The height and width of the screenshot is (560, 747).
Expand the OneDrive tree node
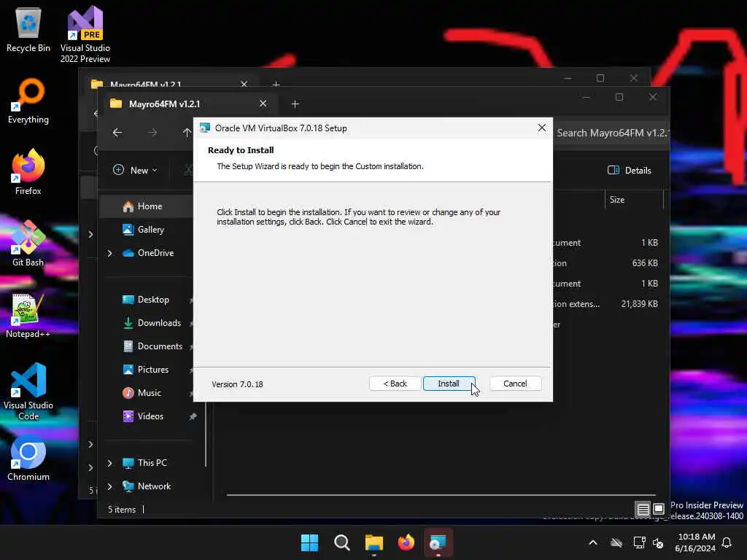(109, 253)
